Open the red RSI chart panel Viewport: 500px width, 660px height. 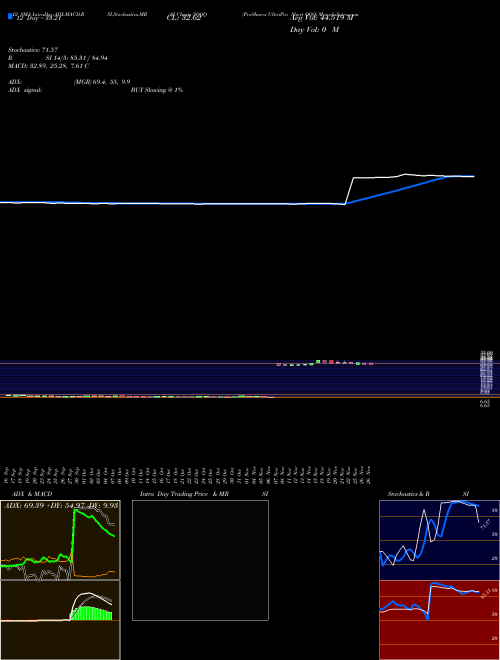coord(439,620)
